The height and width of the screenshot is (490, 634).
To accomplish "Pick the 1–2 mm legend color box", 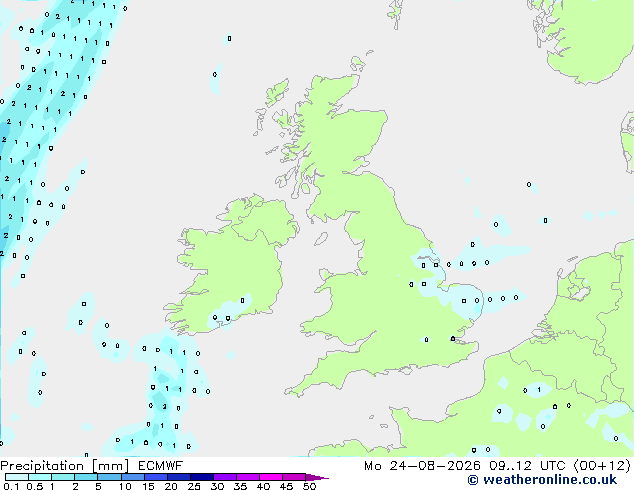I will (x=63, y=477).
